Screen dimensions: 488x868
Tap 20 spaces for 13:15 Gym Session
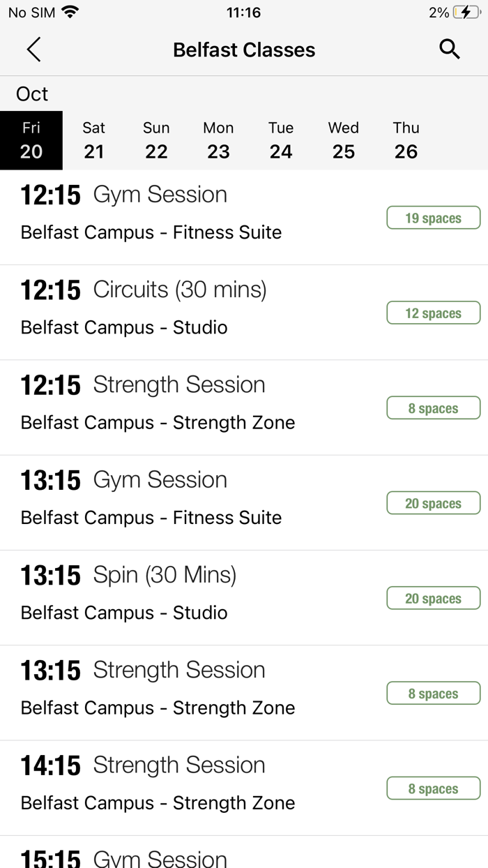(433, 502)
